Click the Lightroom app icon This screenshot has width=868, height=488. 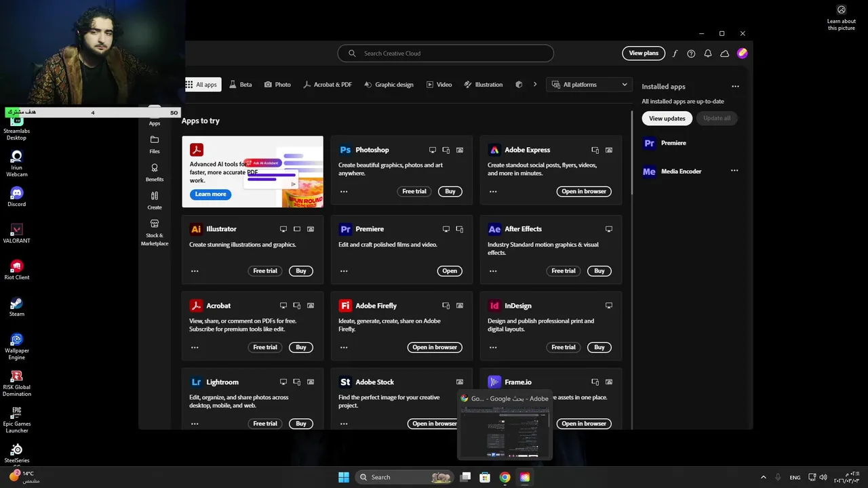196,382
